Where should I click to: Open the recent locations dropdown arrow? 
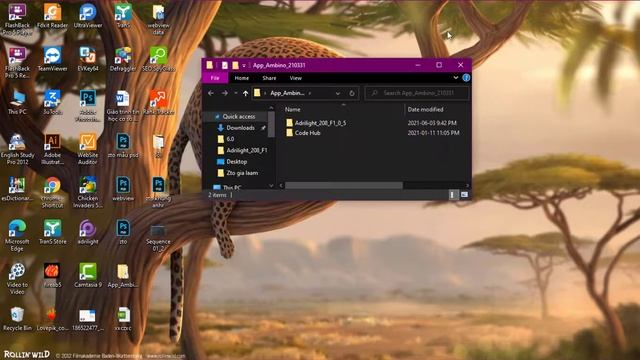[x=236, y=93]
